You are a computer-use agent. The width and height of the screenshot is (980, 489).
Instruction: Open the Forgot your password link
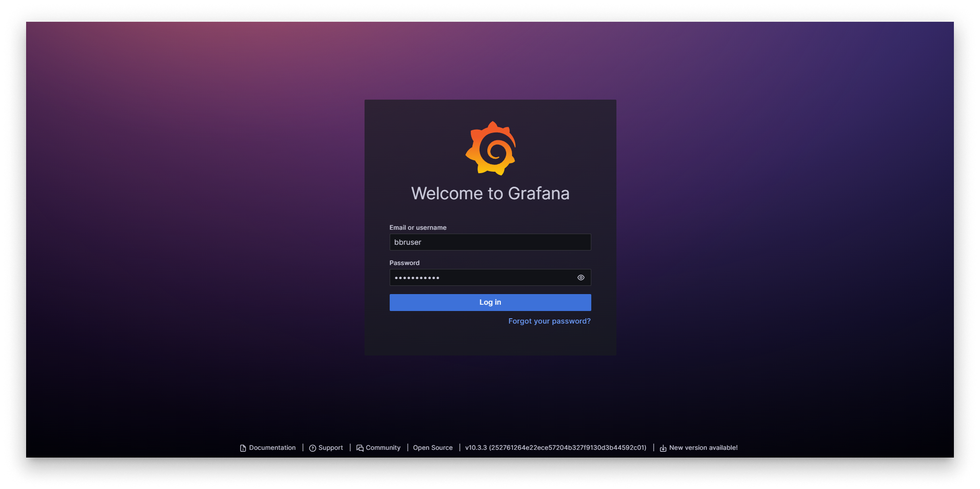tap(549, 321)
